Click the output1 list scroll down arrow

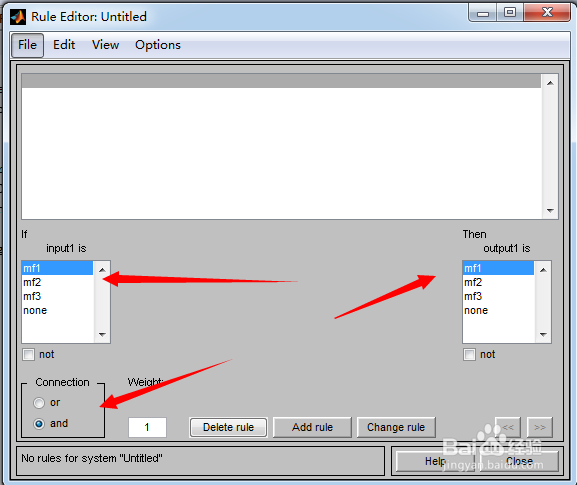tap(543, 334)
